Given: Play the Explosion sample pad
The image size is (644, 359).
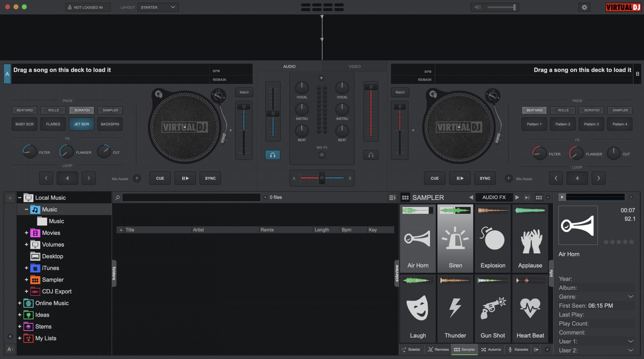Looking at the screenshot, I should [x=493, y=239].
